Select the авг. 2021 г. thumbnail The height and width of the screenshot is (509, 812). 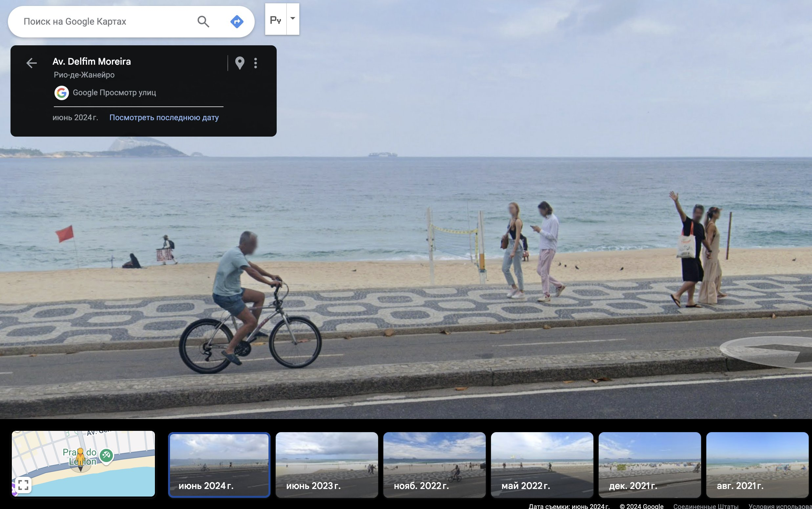coord(757,465)
